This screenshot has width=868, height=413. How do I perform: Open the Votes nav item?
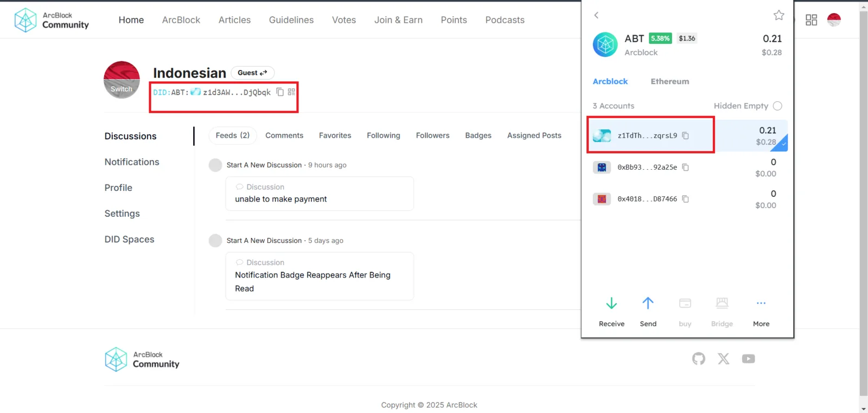coord(344,20)
